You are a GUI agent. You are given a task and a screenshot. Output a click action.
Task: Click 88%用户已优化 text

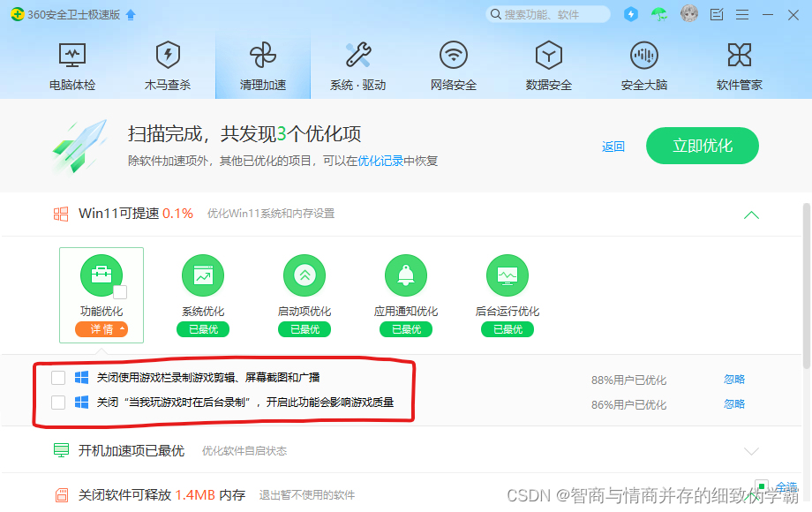pos(628,380)
